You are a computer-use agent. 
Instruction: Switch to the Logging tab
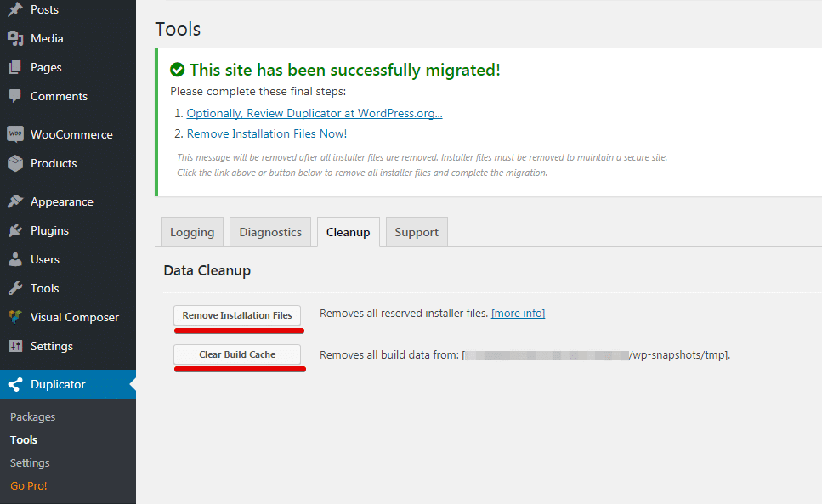(192, 232)
